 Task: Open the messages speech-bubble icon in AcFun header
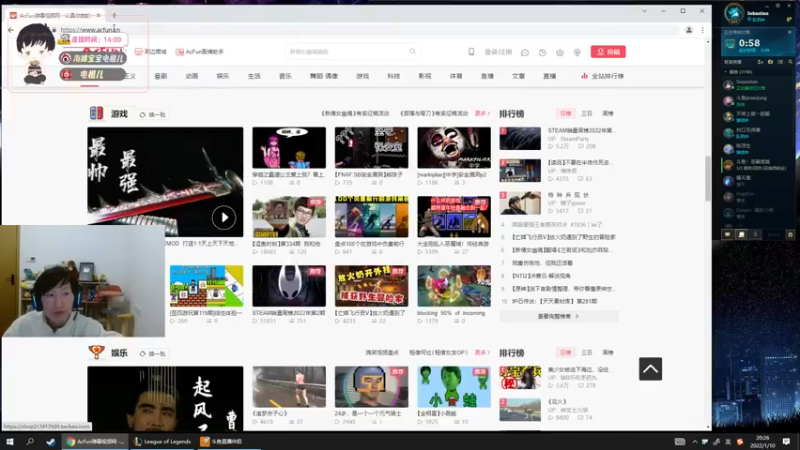click(524, 52)
